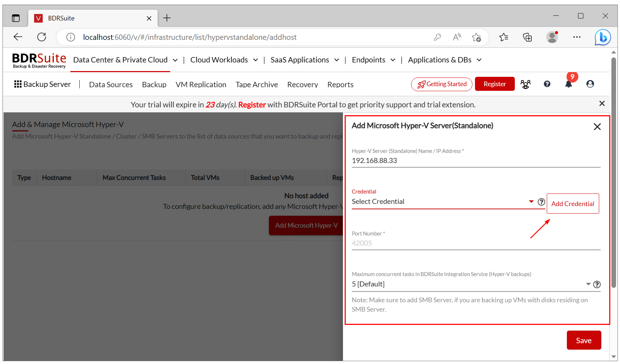Open a new browser tab
Image resolution: width=620 pixels, height=364 pixels.
167,18
